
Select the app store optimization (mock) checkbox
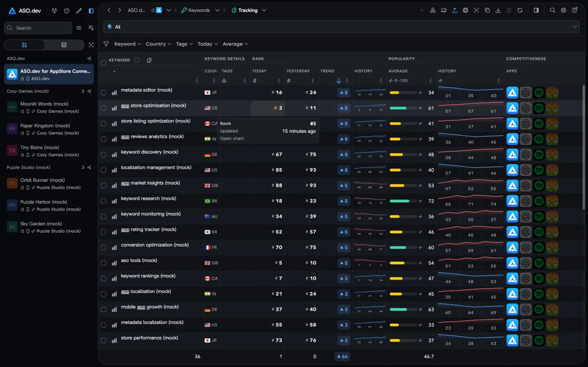[x=103, y=108]
